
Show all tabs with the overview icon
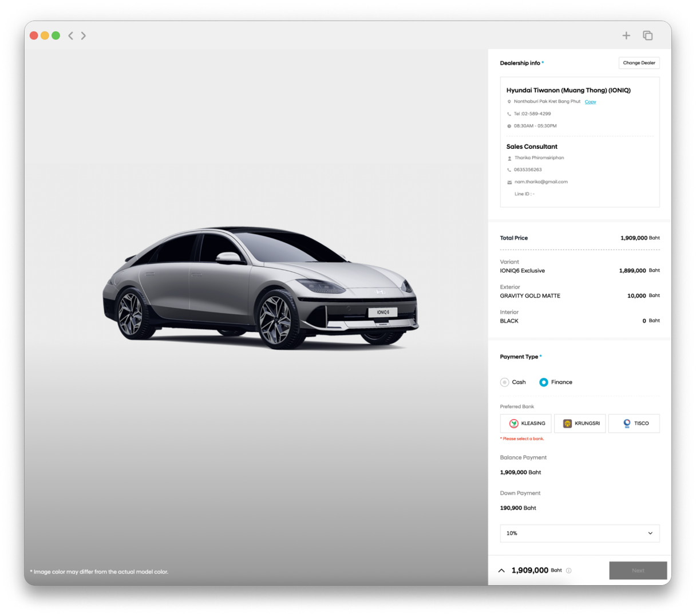[x=648, y=35]
